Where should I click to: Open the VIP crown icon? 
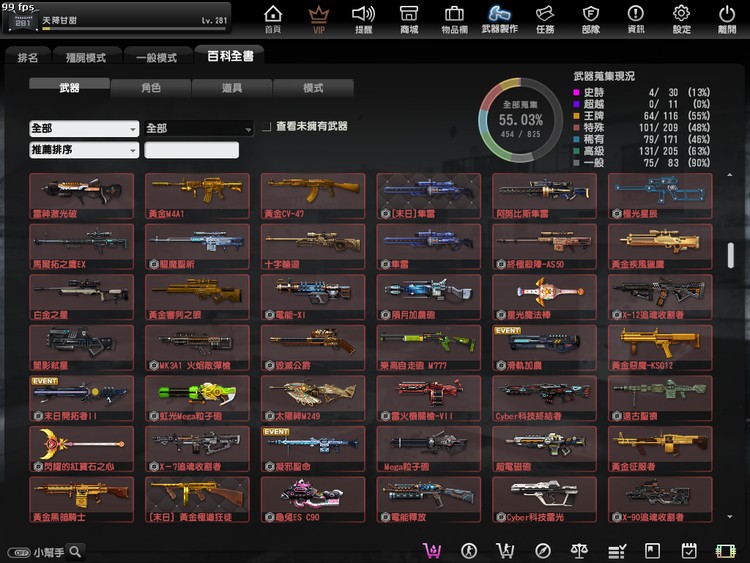click(x=319, y=19)
